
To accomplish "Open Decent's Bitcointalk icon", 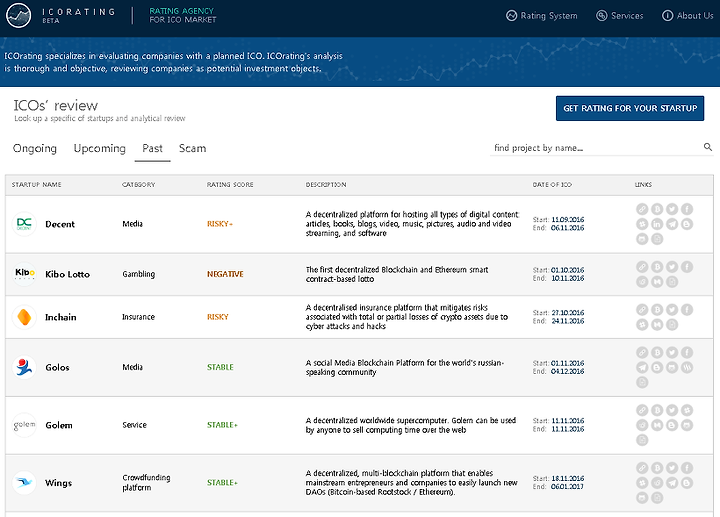I will coord(657,209).
